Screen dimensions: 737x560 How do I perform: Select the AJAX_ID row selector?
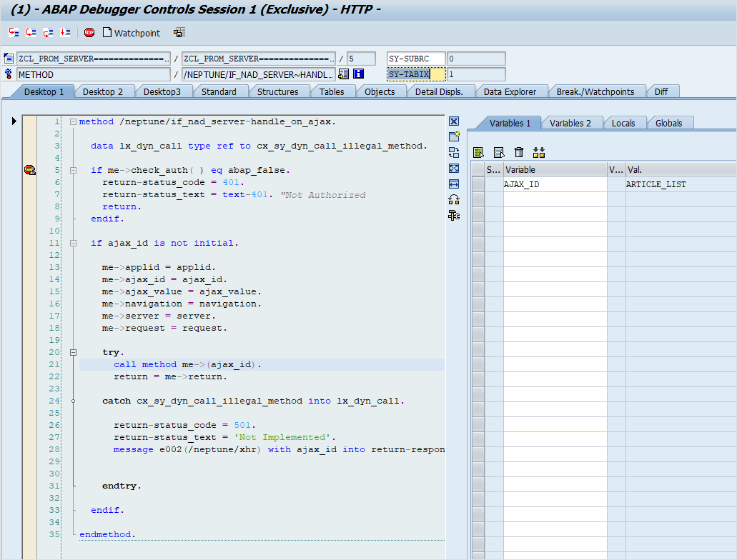(x=478, y=184)
